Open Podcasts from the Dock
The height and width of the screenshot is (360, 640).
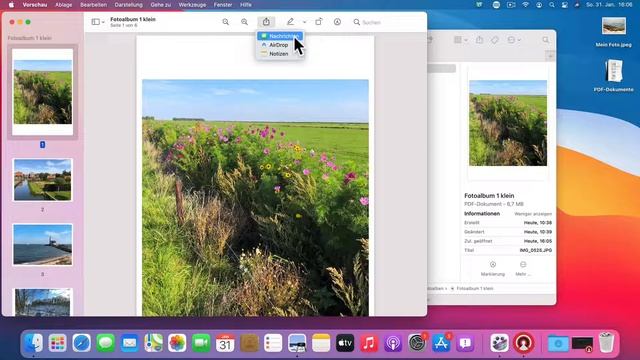coord(393,343)
